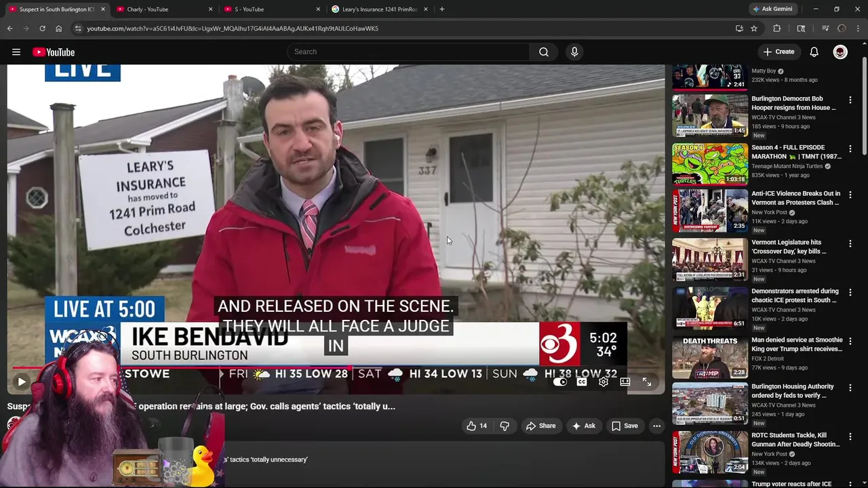
Task: Open the extensions puzzle icon
Action: [777, 28]
